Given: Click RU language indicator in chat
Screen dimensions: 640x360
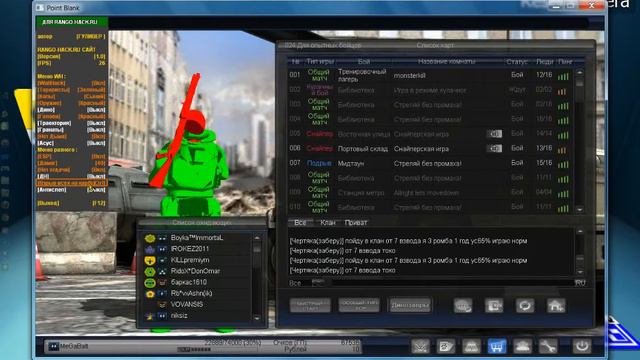Looking at the screenshot, I should coord(580,282).
